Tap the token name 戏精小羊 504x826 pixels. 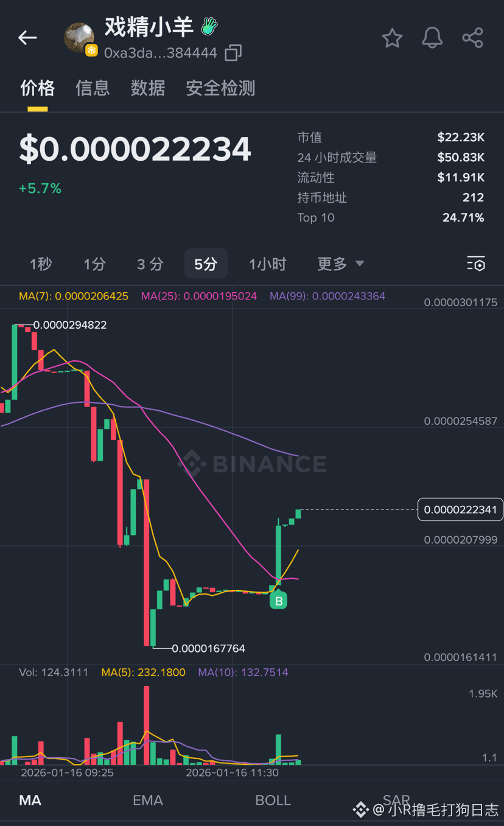pyautogui.click(x=149, y=27)
